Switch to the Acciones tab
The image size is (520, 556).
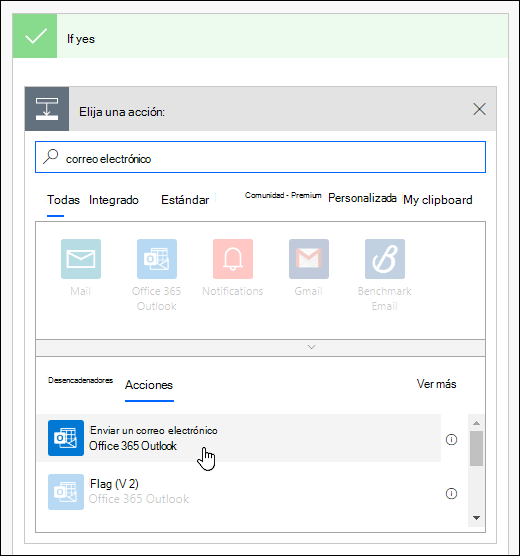(149, 385)
